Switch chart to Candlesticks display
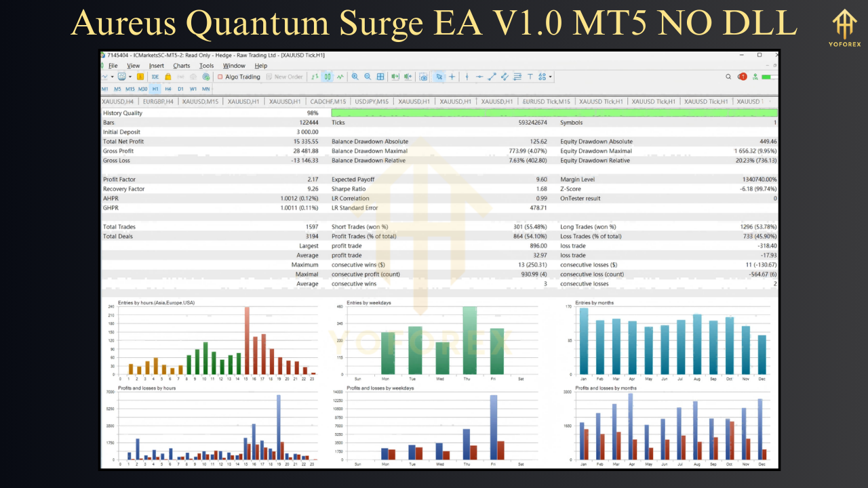Viewport: 868px width, 488px height. (326, 77)
